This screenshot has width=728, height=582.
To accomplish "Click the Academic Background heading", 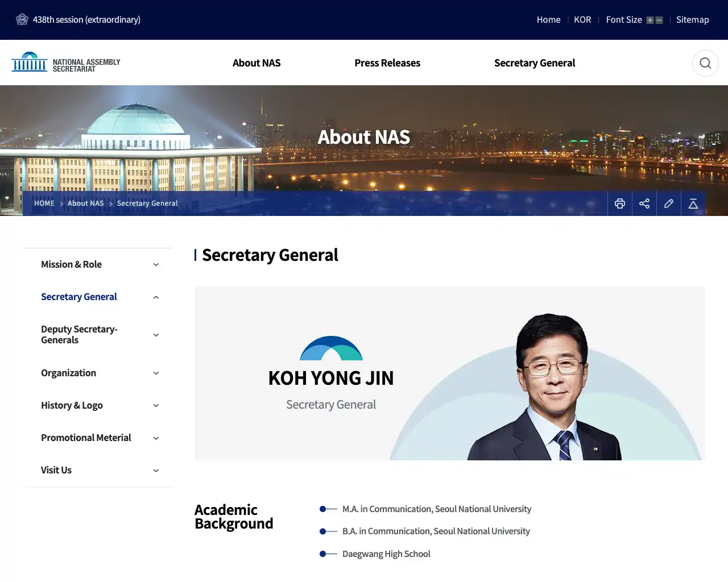I will click(234, 517).
